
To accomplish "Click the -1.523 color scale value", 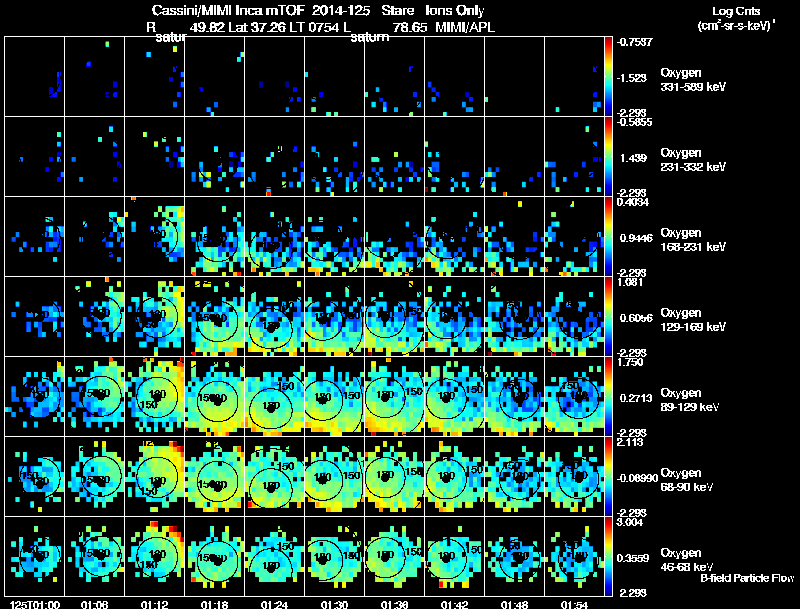I will pos(632,78).
